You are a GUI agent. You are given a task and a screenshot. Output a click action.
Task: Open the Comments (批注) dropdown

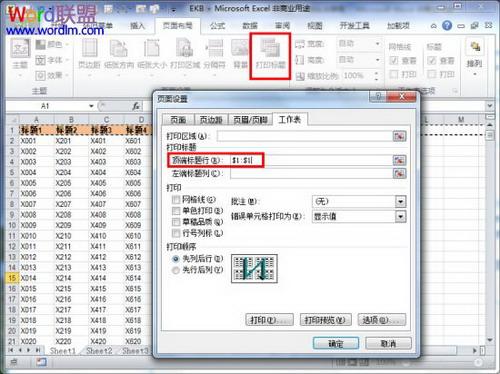[400, 201]
